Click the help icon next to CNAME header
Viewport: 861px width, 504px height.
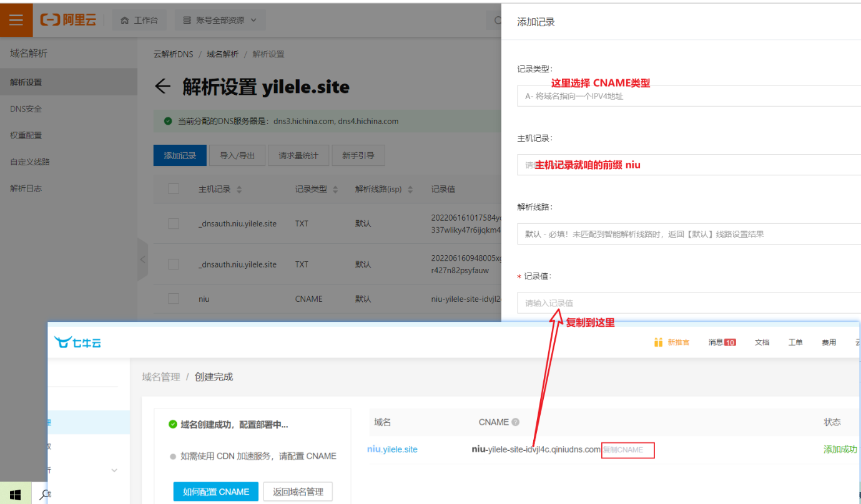tap(516, 422)
